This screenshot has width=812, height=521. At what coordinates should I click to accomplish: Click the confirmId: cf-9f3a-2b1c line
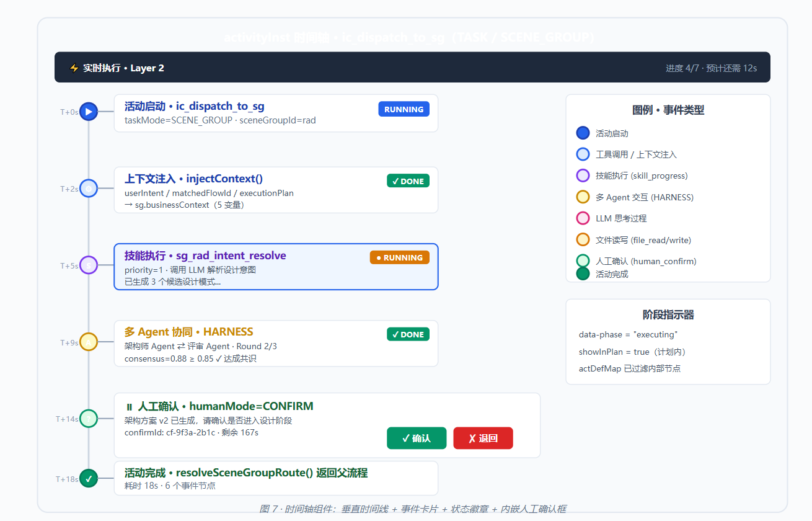[192, 432]
